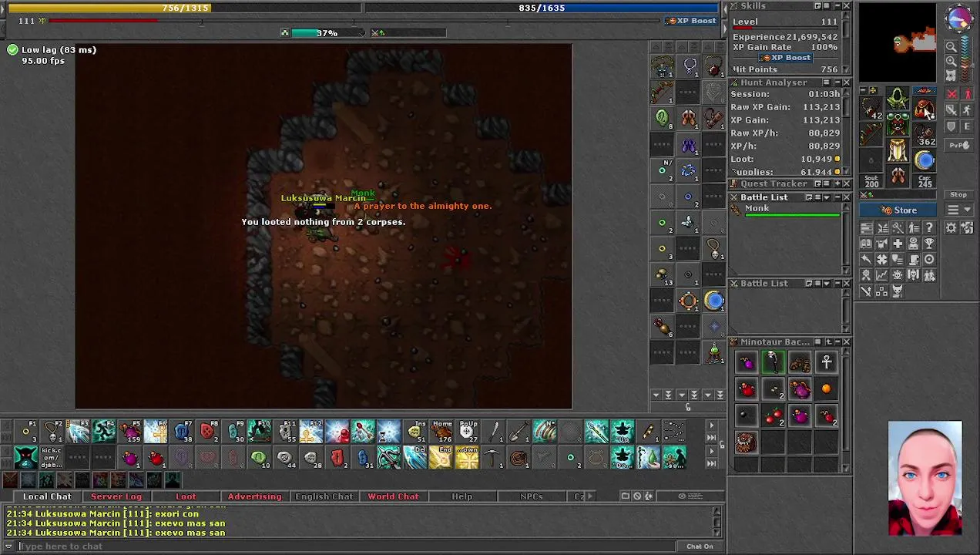Select the ring slot with blue ring

click(925, 160)
